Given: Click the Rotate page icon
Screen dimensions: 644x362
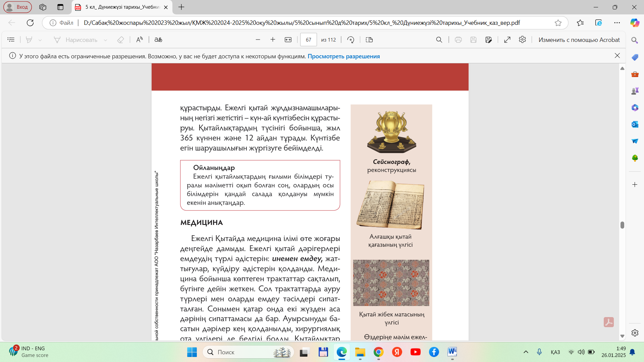Looking at the screenshot, I should click(x=351, y=40).
